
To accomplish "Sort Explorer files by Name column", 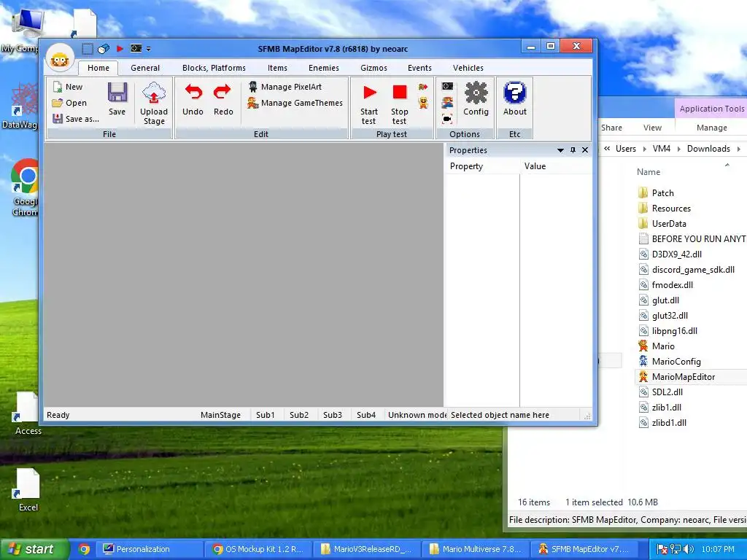I will click(649, 172).
